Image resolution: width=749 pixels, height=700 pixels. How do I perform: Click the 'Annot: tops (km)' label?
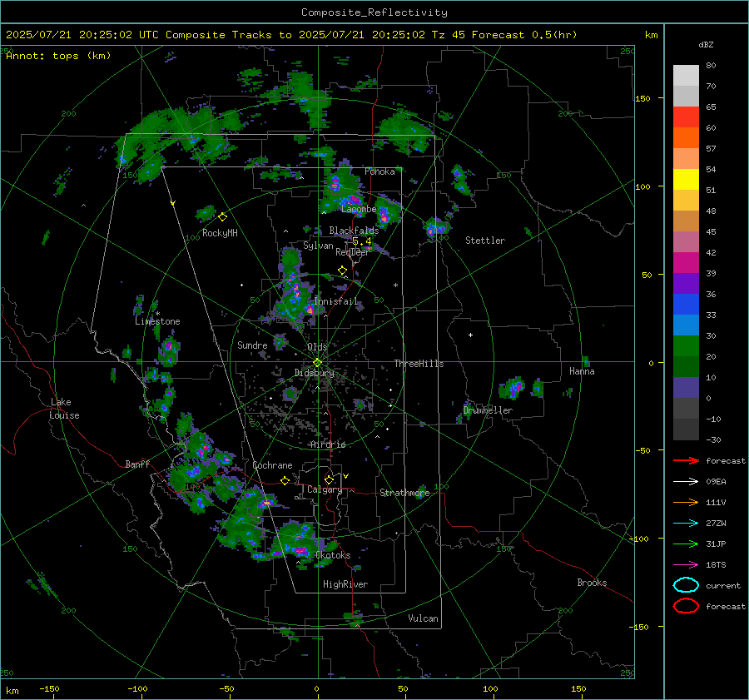point(58,56)
